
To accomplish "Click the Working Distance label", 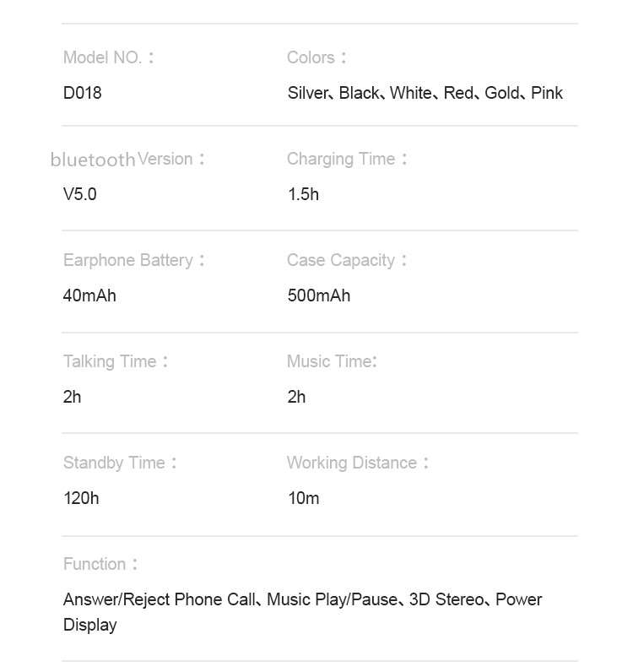I will (x=358, y=463).
